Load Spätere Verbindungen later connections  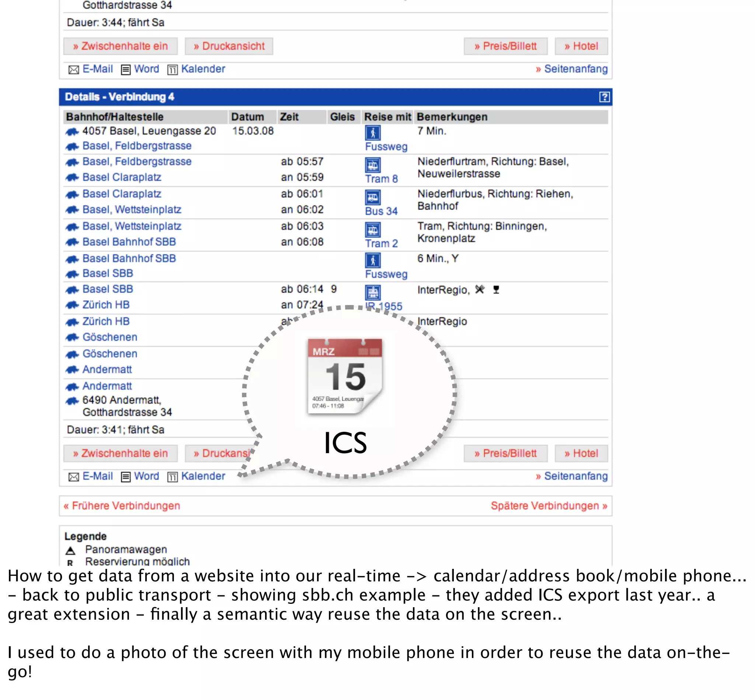(549, 506)
